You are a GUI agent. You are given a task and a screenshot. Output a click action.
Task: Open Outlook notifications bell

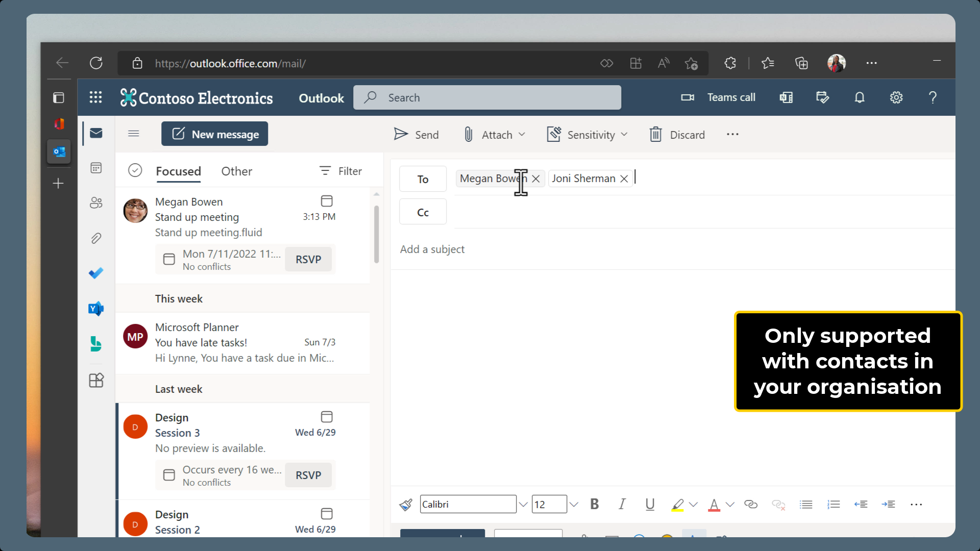tap(860, 97)
